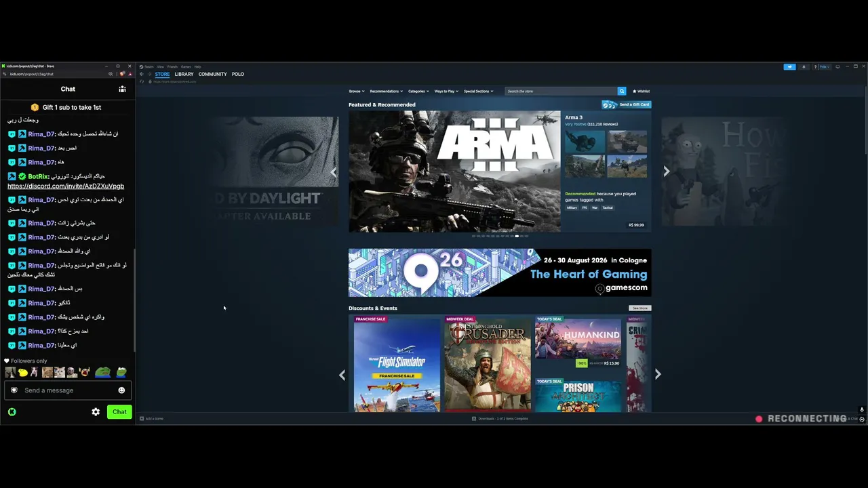The height and width of the screenshot is (488, 868).
Task: Click the Downloads status at the bottom
Action: tap(500, 419)
